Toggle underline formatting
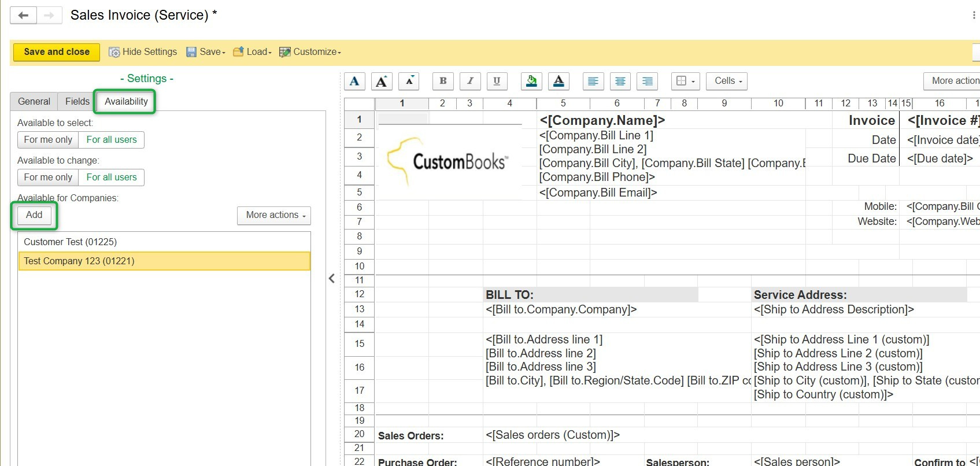The width and height of the screenshot is (980, 466). point(497,82)
